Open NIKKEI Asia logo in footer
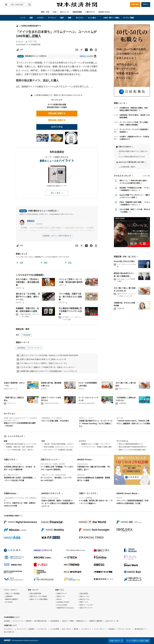The width and height of the screenshot is (154, 644). click(12, 538)
